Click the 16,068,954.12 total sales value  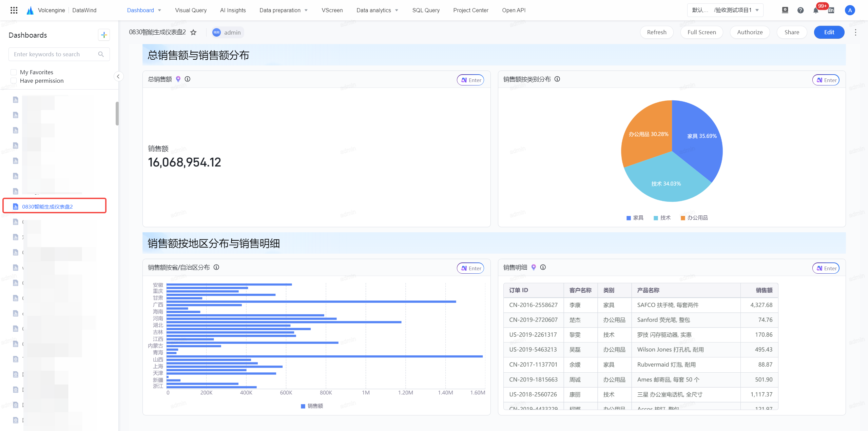[185, 162]
